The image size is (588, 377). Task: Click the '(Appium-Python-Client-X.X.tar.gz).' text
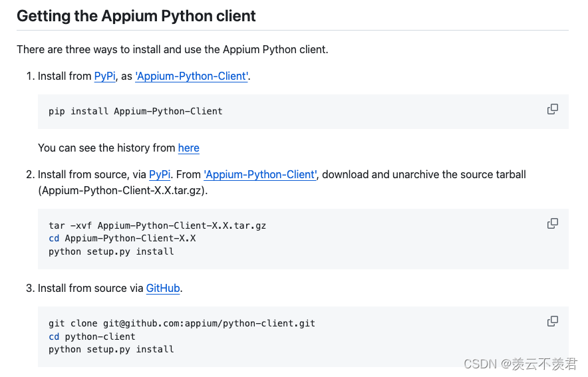[122, 191]
